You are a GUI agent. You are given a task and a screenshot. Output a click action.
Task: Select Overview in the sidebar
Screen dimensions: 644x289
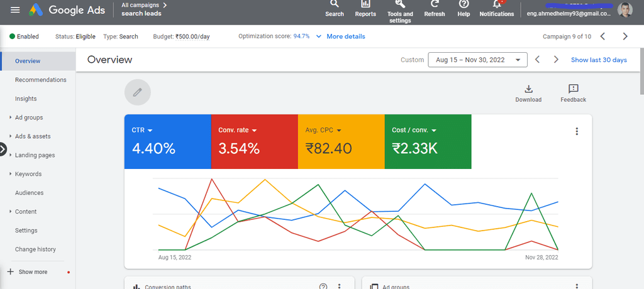(38, 61)
